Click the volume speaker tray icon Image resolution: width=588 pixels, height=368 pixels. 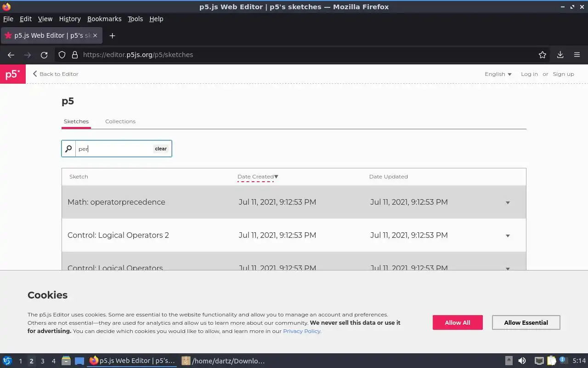(522, 361)
